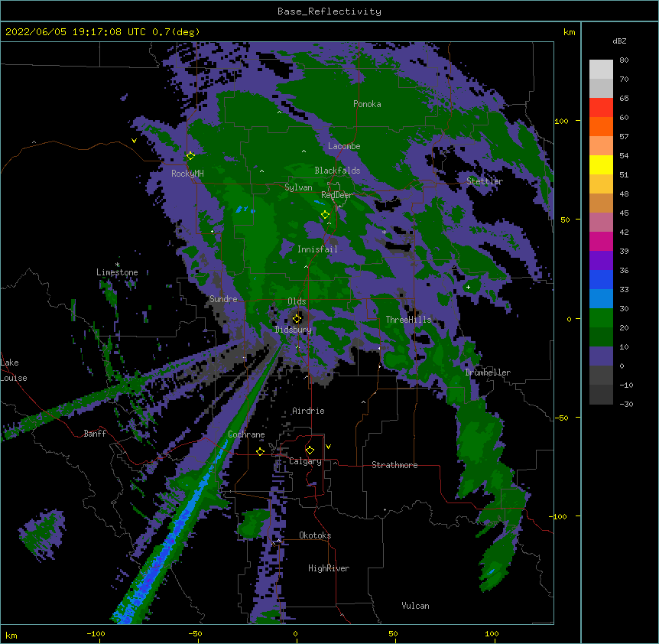Click the Okotoks town label

315,535
